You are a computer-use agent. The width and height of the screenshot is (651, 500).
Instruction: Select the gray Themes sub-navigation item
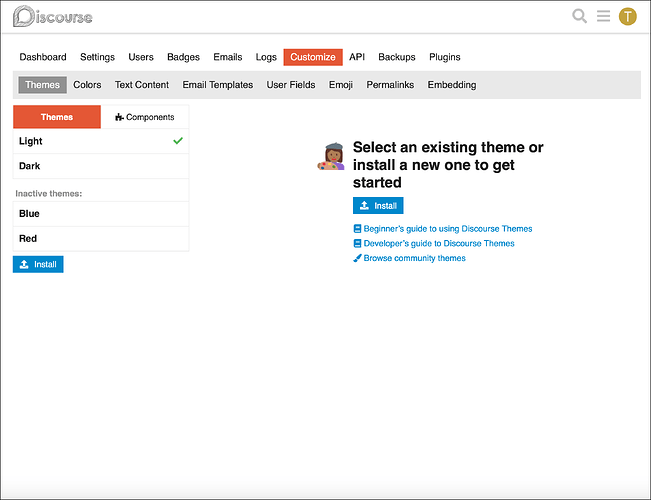(x=42, y=85)
